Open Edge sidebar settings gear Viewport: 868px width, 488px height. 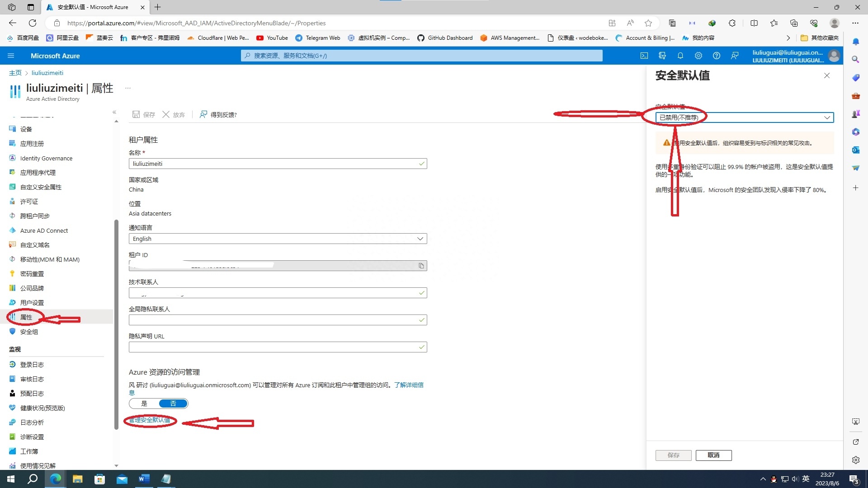[x=855, y=460]
